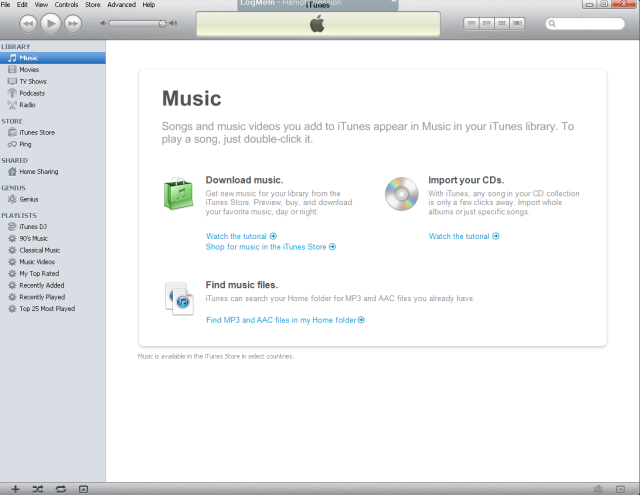Screen dimensions: 640x495
Task: Click the volume slider knob
Action: pos(162,24)
